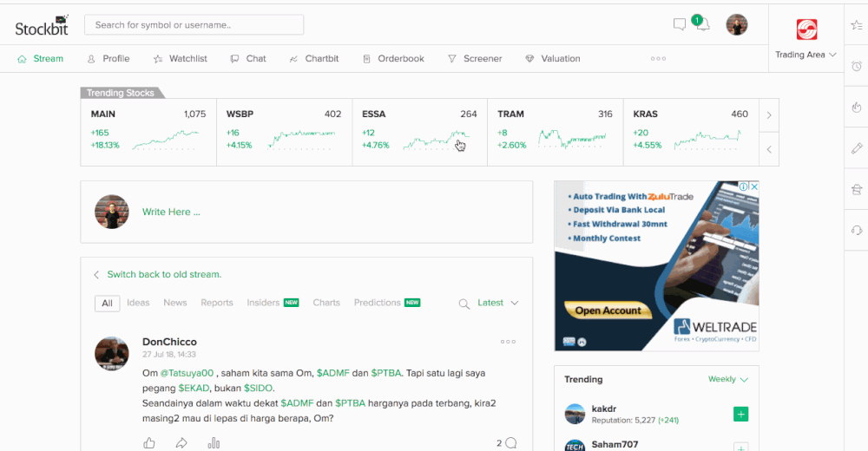Viewport: 868px width, 451px height.
Task: Click Switch back to old stream link
Action: click(x=164, y=274)
